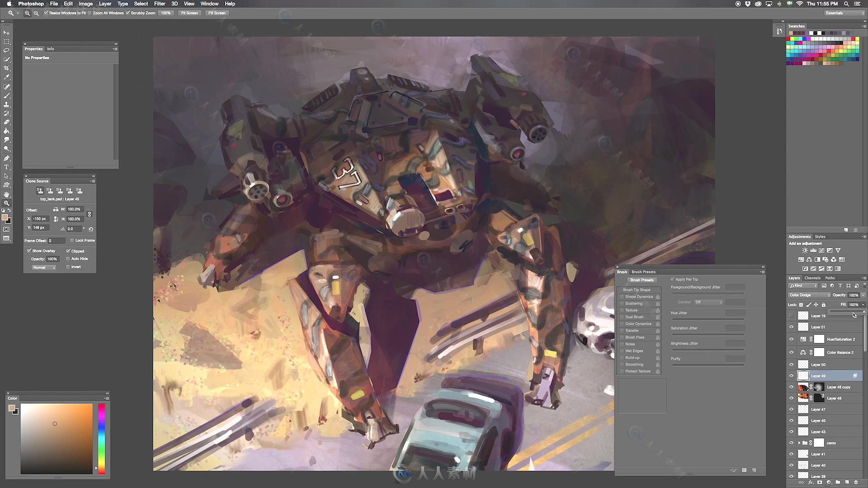Click the lock transparent pixels icon
The width and height of the screenshot is (868, 488).
point(801,305)
